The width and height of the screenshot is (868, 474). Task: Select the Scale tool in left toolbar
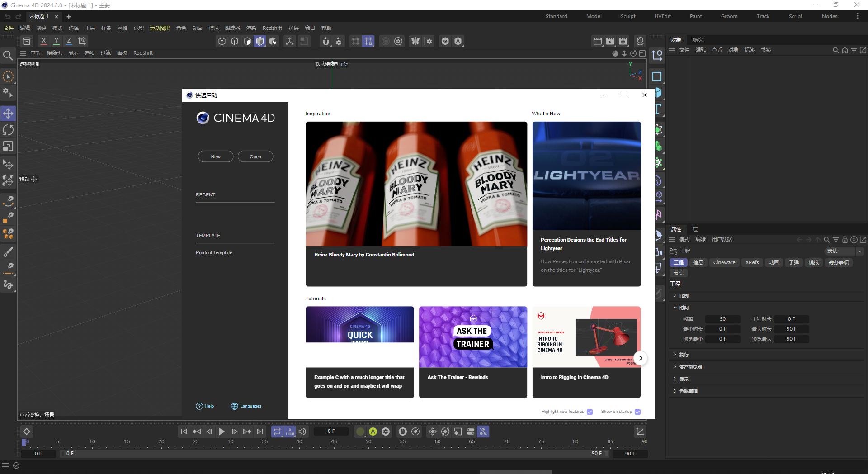[x=8, y=147]
